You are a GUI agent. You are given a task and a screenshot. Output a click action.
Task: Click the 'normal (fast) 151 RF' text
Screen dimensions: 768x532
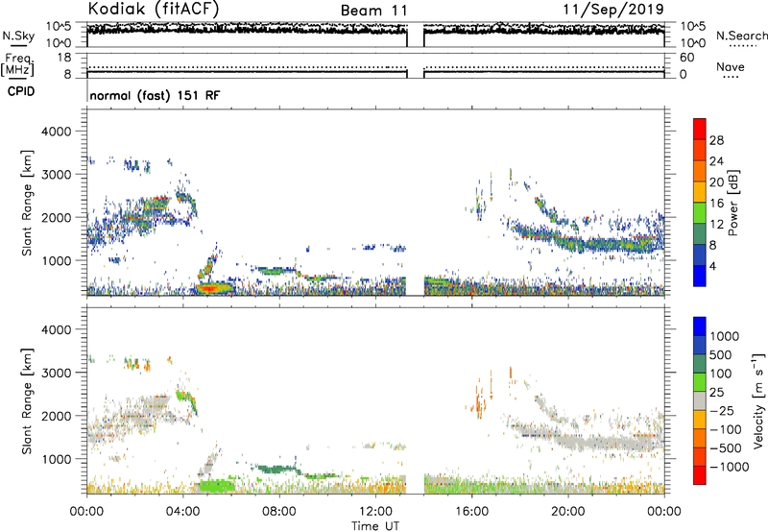point(155,95)
